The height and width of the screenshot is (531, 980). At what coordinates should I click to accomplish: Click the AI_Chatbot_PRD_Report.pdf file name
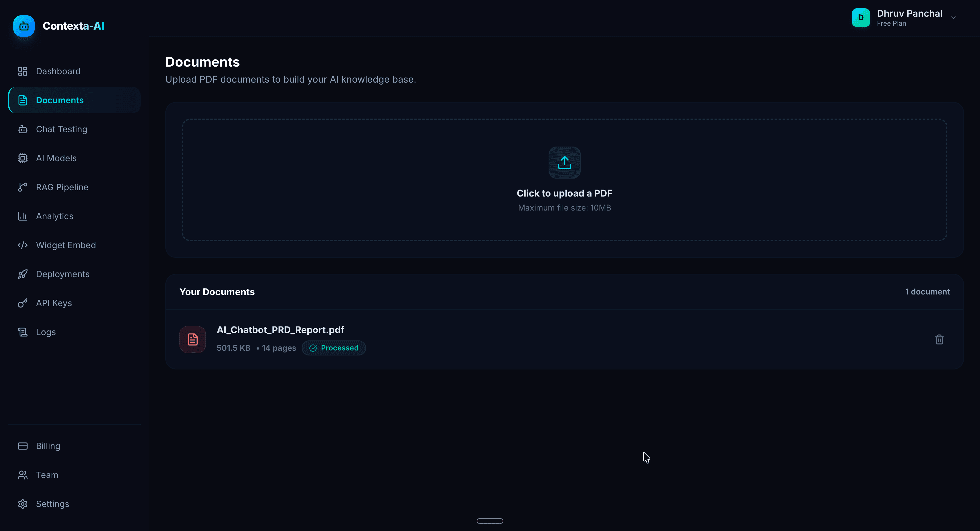click(280, 330)
